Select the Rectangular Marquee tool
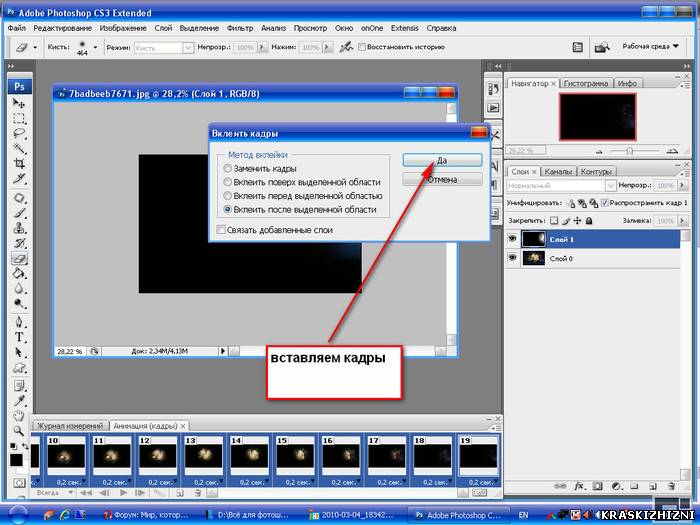This screenshot has height=525, width=700. click(19, 119)
